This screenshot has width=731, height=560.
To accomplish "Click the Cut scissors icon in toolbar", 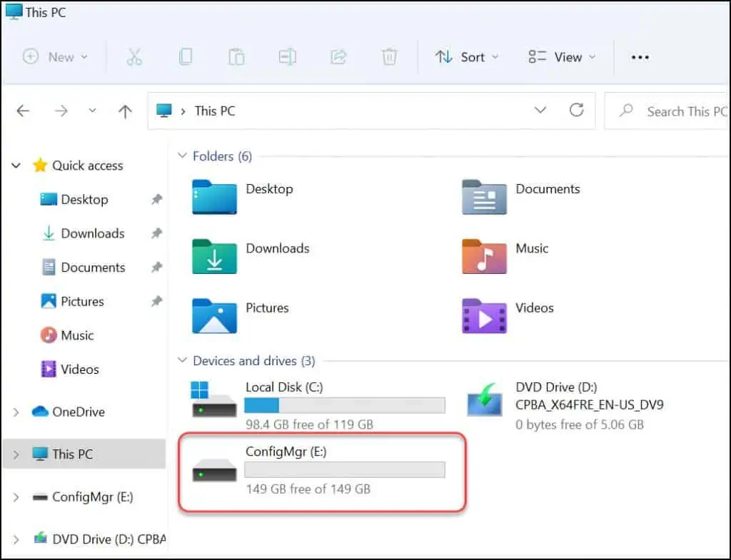I will click(134, 57).
